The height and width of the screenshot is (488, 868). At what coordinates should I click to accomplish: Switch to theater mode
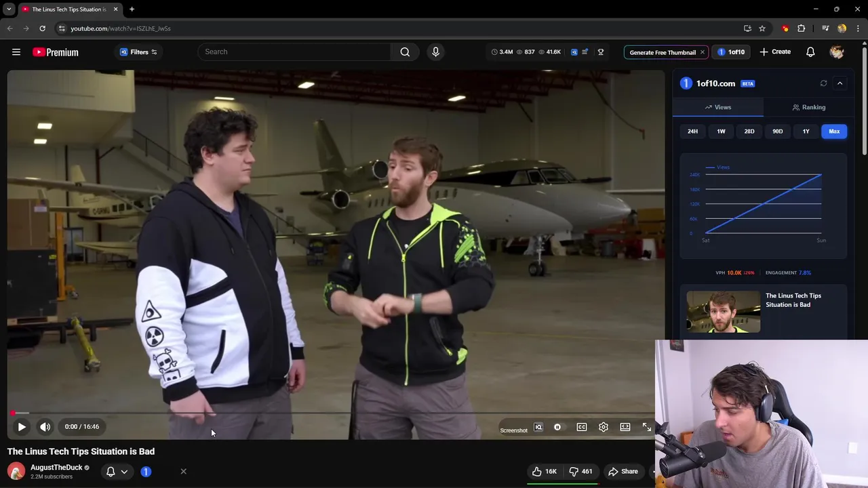tap(625, 427)
